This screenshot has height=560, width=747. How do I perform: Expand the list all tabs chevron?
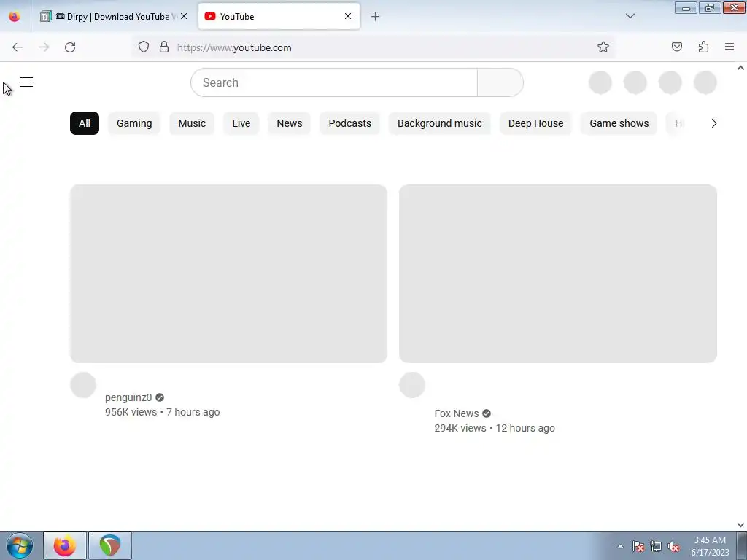[x=630, y=16]
